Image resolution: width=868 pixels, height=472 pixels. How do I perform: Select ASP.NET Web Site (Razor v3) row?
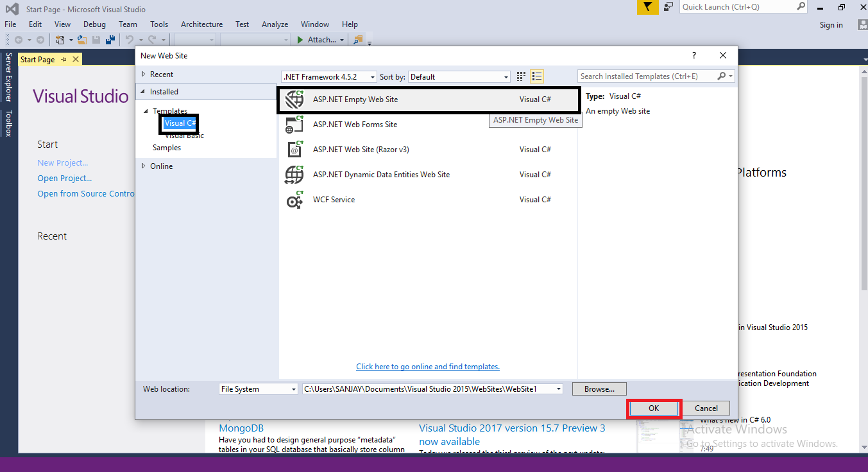point(428,150)
